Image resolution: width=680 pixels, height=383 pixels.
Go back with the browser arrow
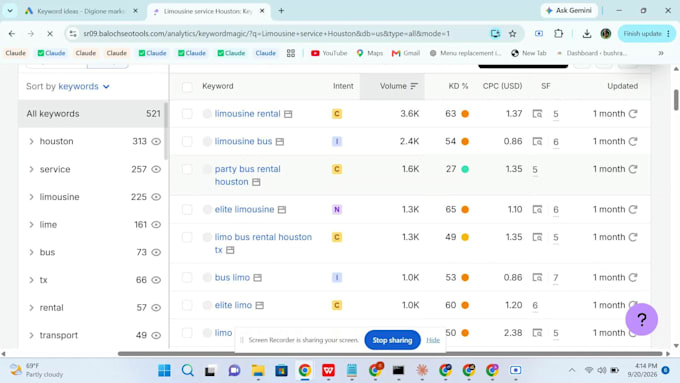coord(12,33)
